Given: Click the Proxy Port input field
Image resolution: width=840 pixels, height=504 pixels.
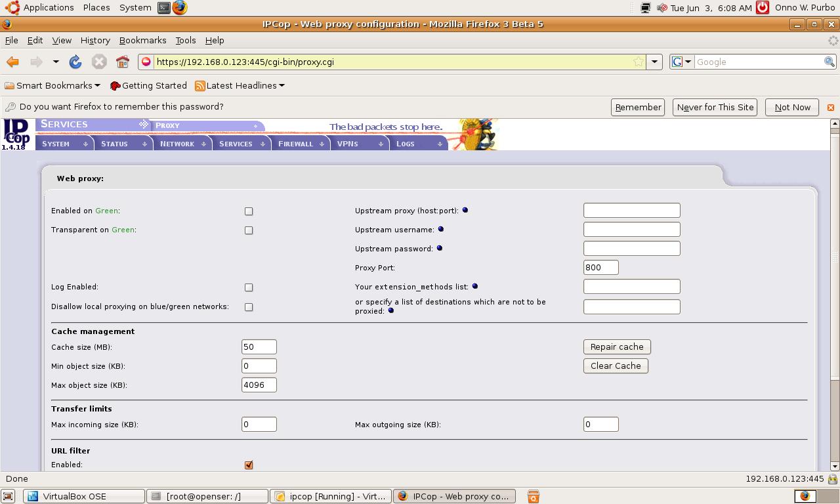Looking at the screenshot, I should click(x=600, y=267).
